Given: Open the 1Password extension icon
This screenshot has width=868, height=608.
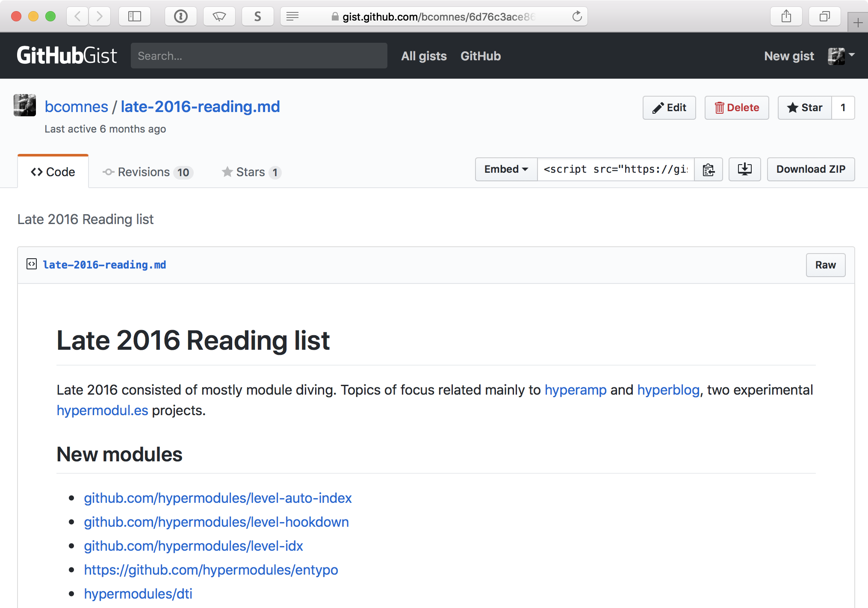Looking at the screenshot, I should tap(181, 16).
